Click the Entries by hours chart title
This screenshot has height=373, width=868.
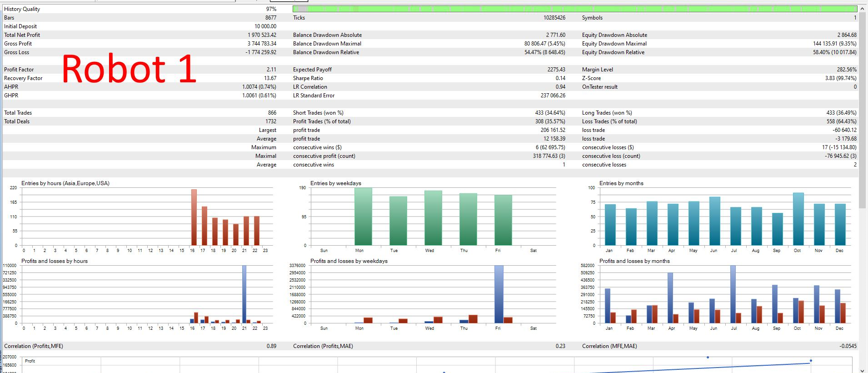(65, 183)
